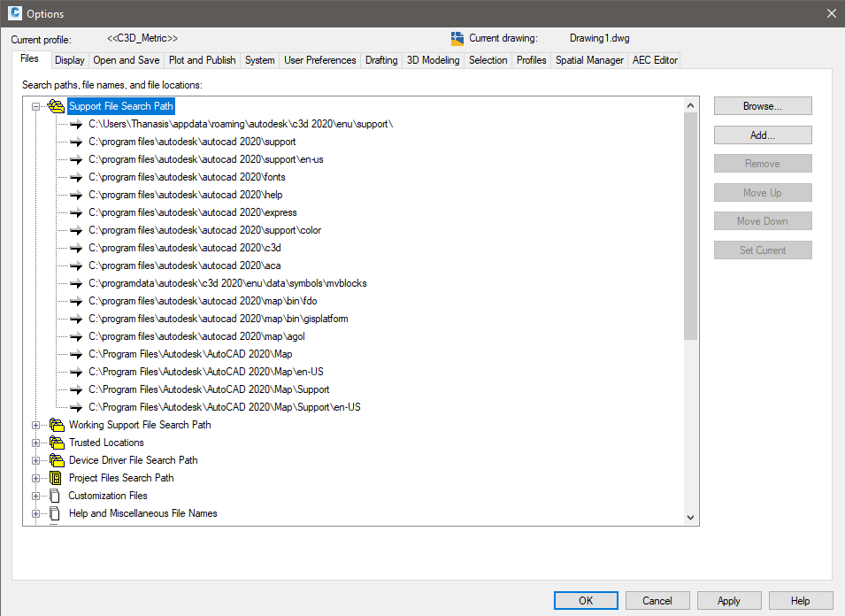Viewport: 845px width, 616px height.
Task: Switch to the 3D Modeling tab
Action: [x=432, y=59]
